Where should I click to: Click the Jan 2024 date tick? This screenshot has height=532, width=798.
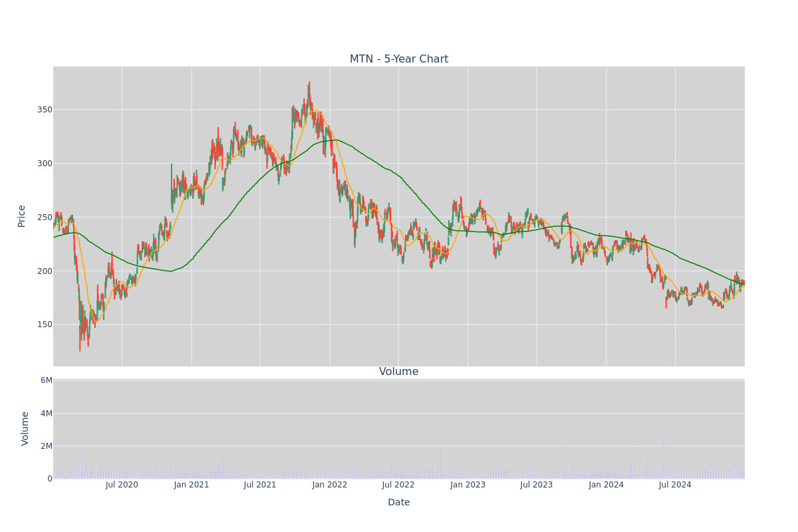606,485
